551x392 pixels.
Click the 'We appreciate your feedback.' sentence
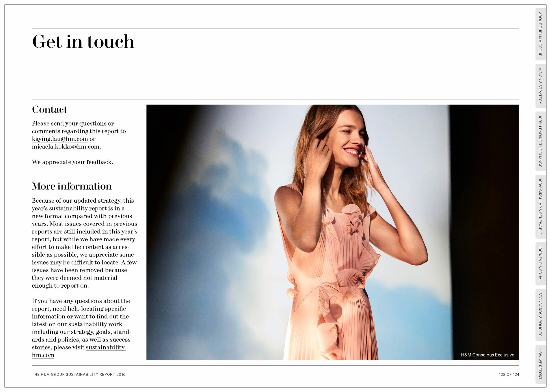pyautogui.click(x=73, y=162)
